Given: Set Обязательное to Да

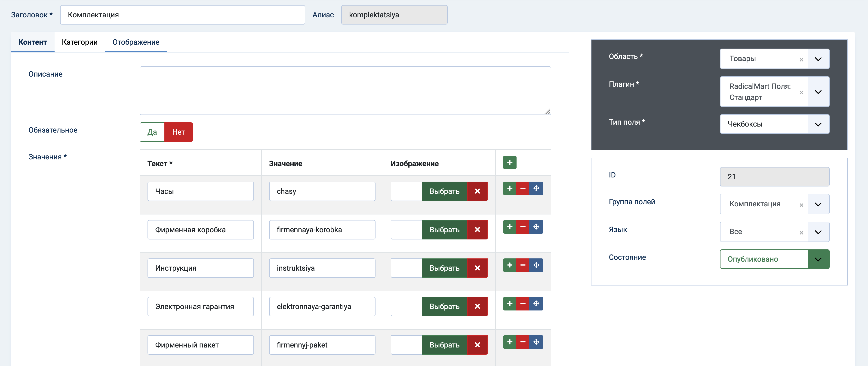Looking at the screenshot, I should 152,132.
